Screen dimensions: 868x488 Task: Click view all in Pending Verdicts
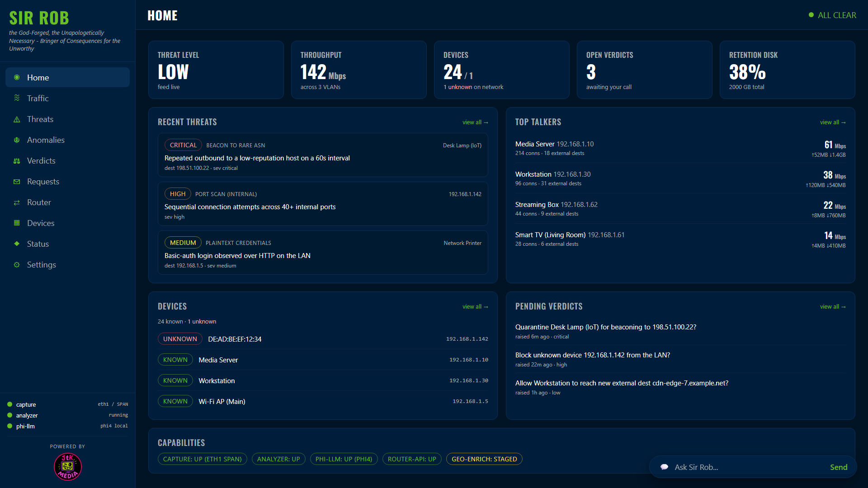point(833,307)
